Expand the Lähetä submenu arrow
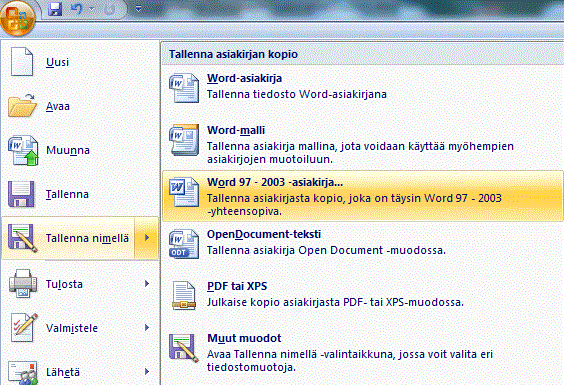564x385 pixels. [147, 372]
